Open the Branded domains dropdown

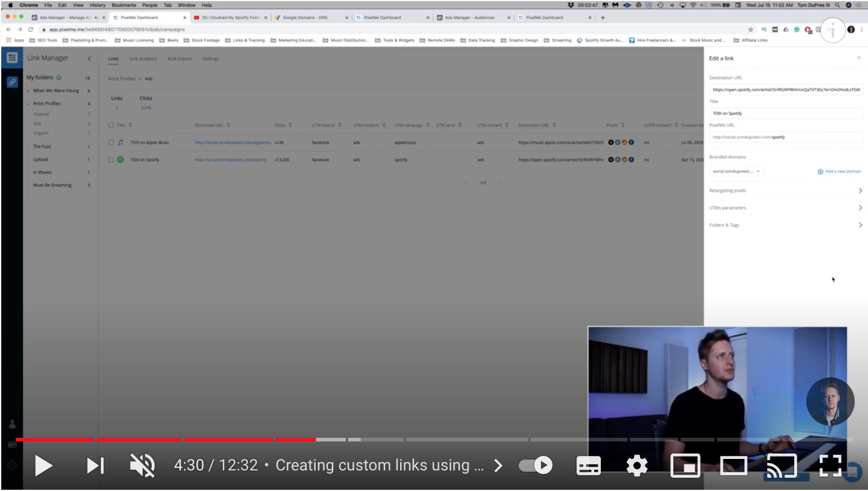pyautogui.click(x=736, y=171)
